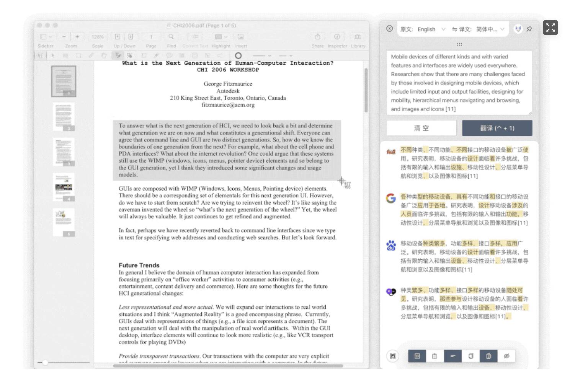588x384 pixels.
Task: Select page 5 thumbnail in sidebar
Action: pyautogui.click(x=64, y=223)
